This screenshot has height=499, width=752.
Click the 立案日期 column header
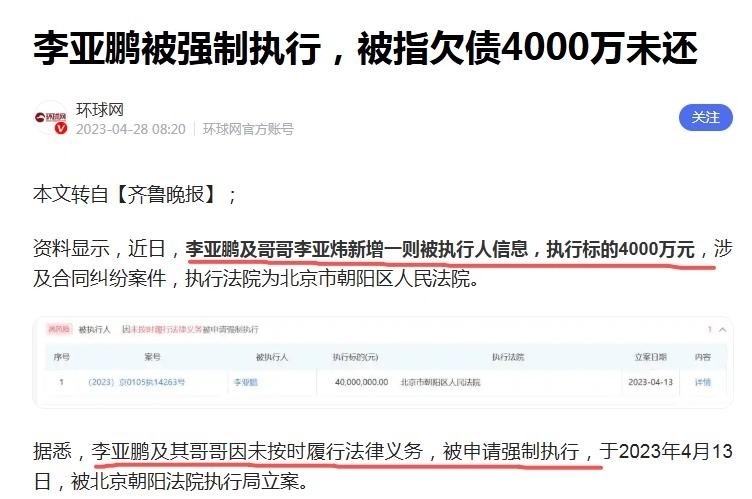[x=650, y=357]
